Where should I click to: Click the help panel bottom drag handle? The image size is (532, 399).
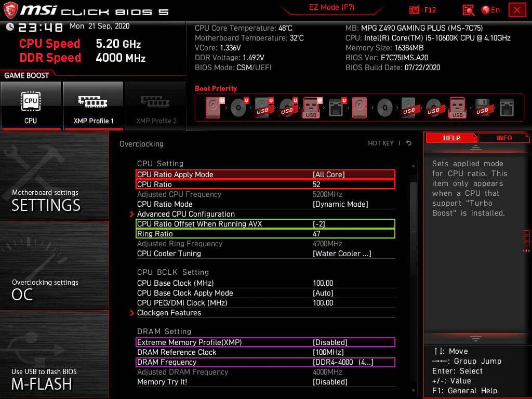click(x=476, y=339)
